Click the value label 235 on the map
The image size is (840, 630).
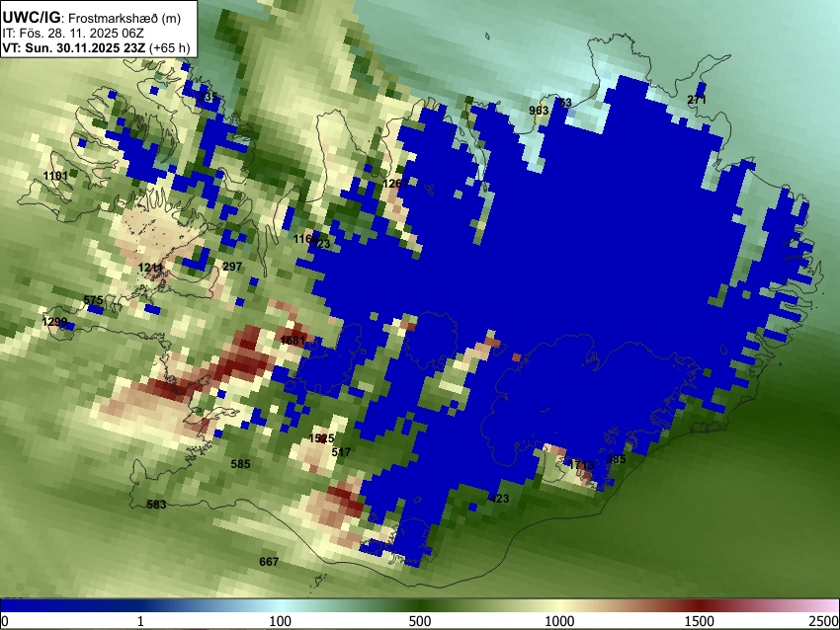(x=208, y=97)
